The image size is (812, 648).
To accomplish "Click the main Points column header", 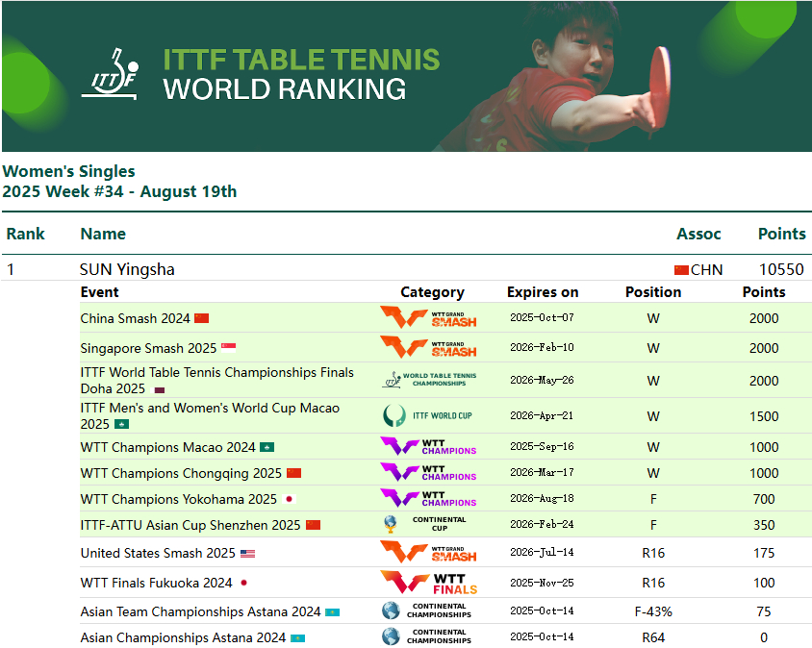I will [x=781, y=234].
